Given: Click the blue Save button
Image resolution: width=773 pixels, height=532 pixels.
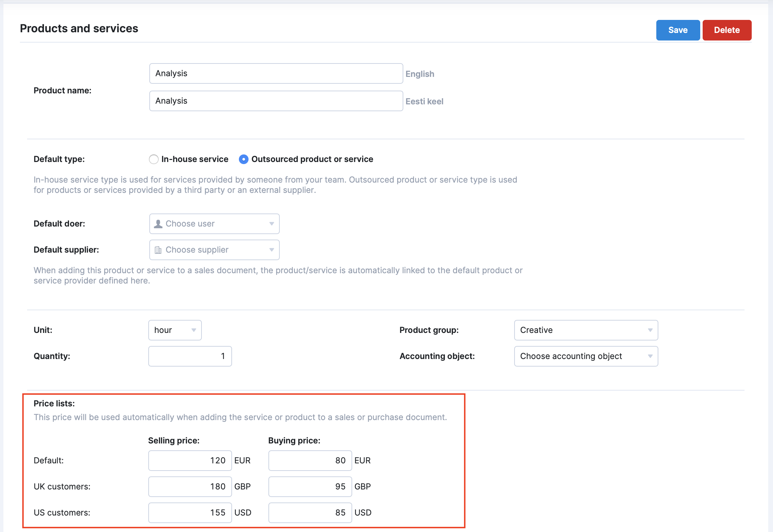Looking at the screenshot, I should click(x=678, y=30).
